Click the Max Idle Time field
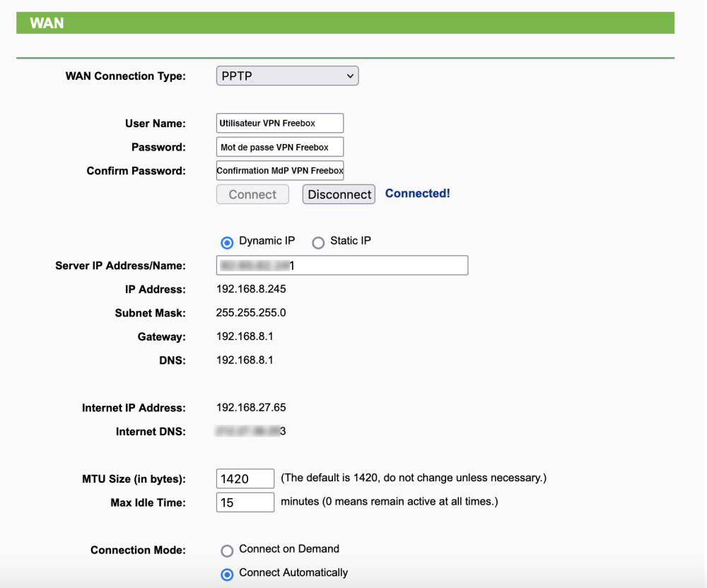This screenshot has height=588, width=707. tap(245, 502)
